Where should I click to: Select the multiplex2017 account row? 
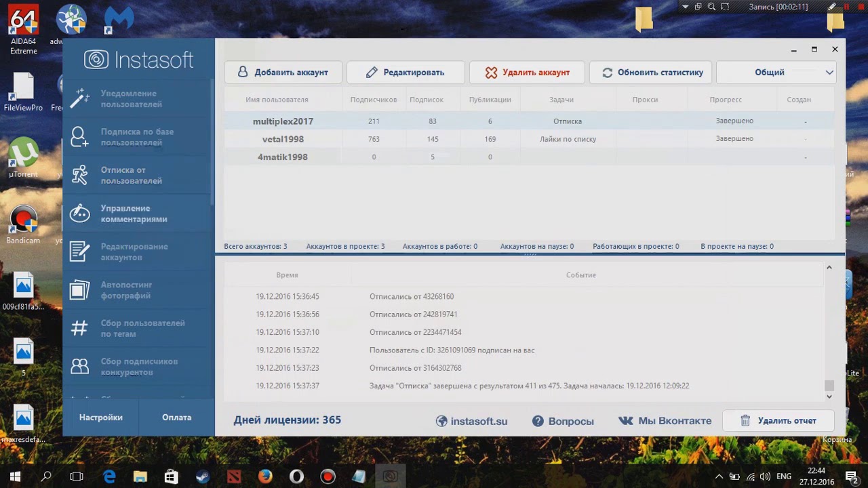click(x=529, y=121)
